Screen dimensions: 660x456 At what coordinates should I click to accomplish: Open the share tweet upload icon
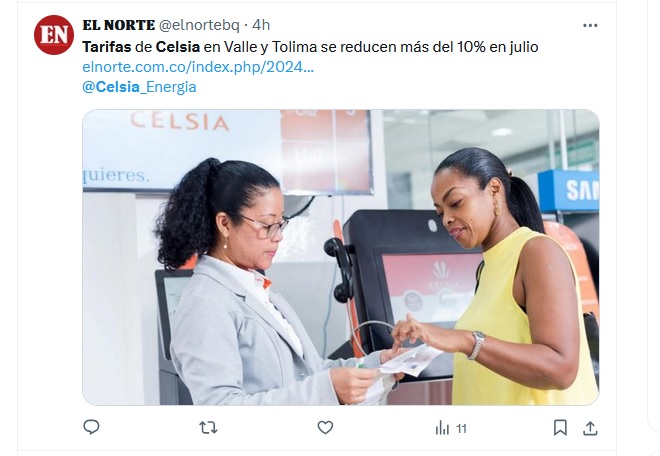tap(590, 428)
